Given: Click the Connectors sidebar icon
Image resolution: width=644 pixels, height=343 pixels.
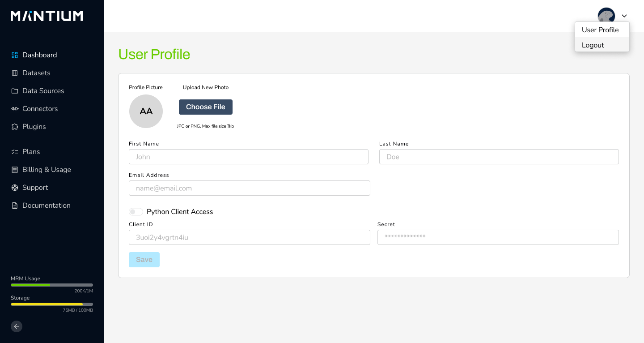Looking at the screenshot, I should click(15, 109).
